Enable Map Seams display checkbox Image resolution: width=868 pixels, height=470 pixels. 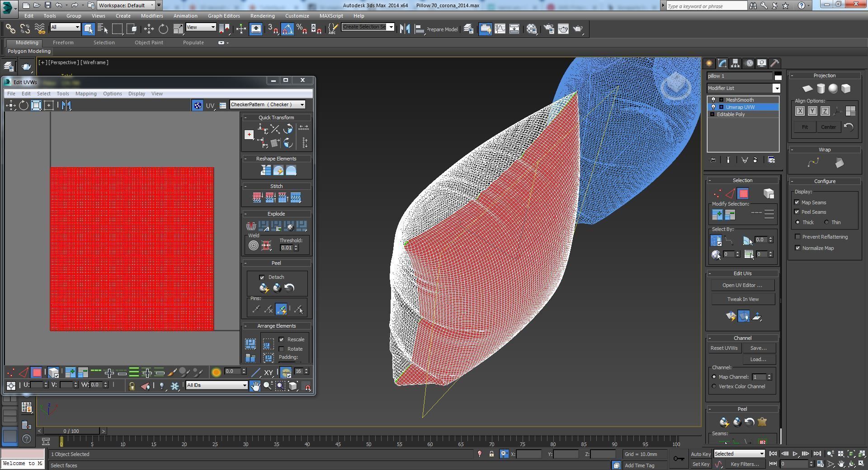tap(797, 202)
